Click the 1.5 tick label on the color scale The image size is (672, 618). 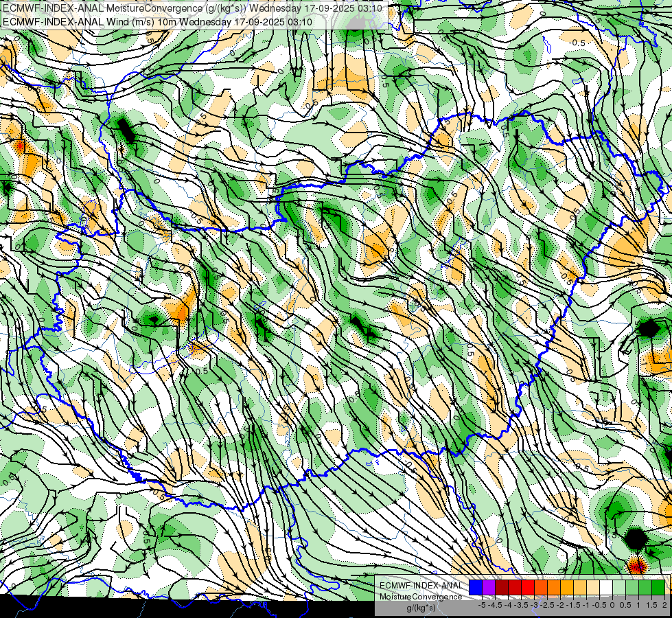click(x=651, y=605)
